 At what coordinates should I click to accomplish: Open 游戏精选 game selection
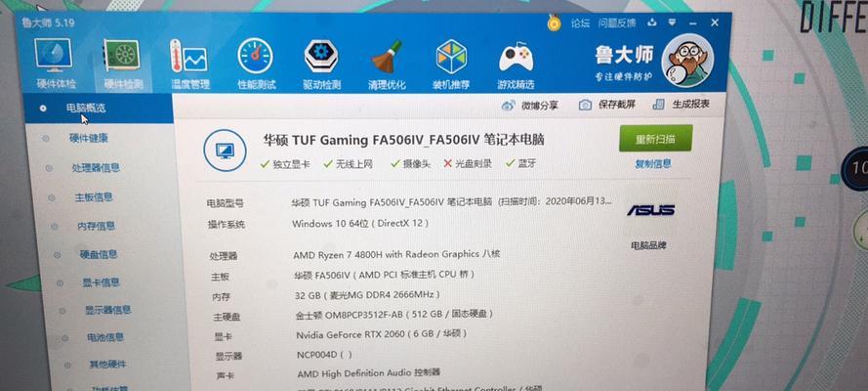[x=516, y=65]
